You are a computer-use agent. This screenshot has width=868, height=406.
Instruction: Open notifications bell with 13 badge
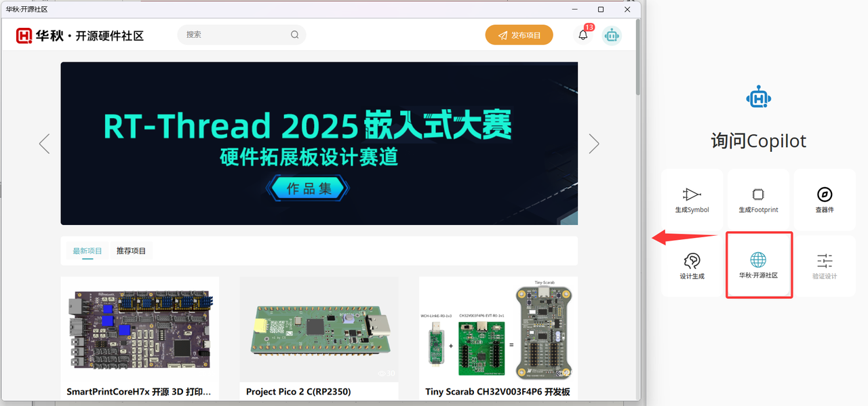point(583,35)
